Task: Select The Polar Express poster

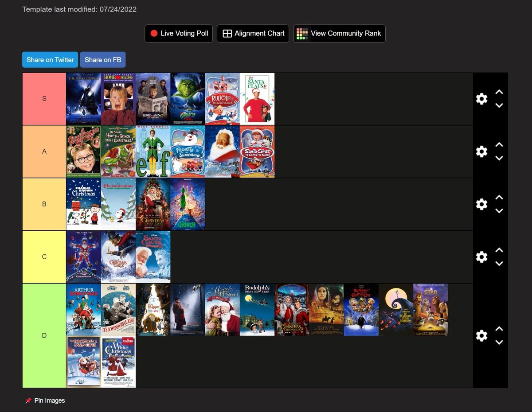Action: pos(84,99)
